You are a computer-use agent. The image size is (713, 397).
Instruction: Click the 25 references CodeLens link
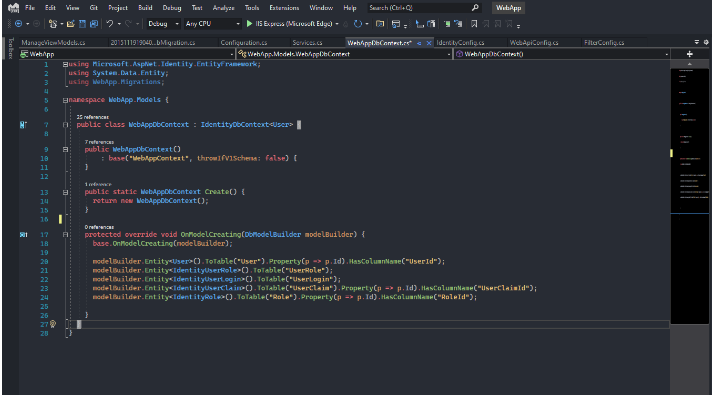[93, 117]
